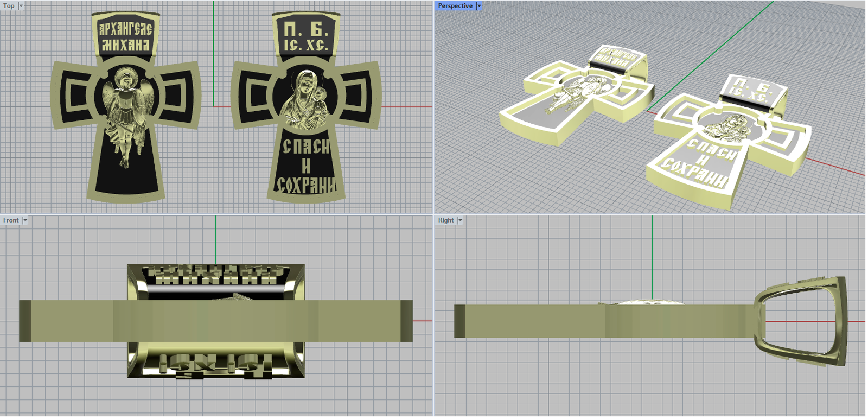Expand the Perspective viewport menu arrow
Screen dimensions: 868x419
pyautogui.click(x=479, y=6)
